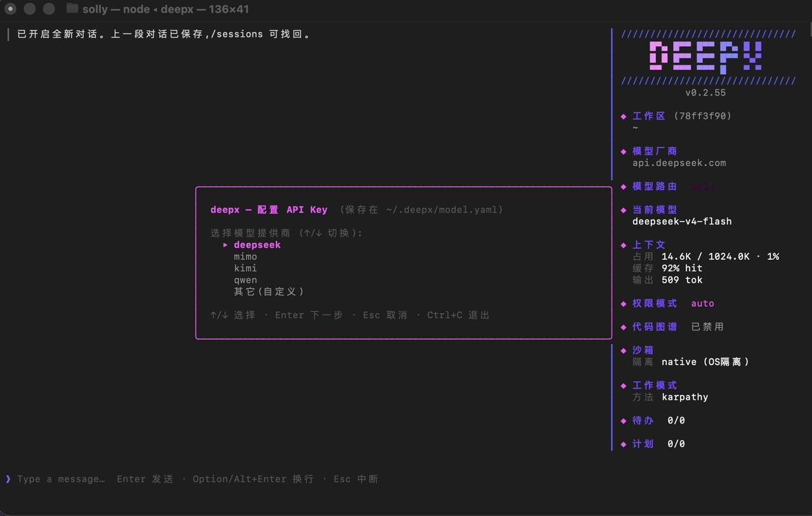Click the 代码图谱 '已禁用' status
This screenshot has height=516, width=812.
pos(707,327)
